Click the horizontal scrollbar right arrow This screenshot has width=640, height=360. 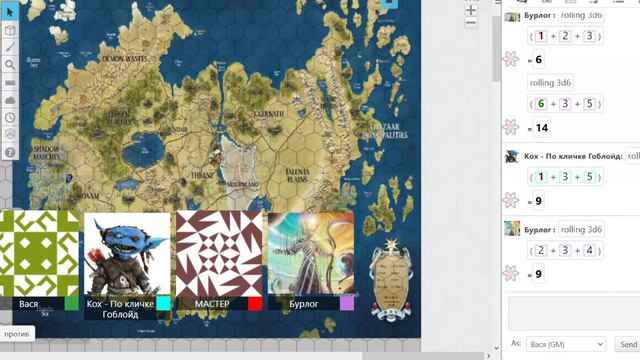coord(489,356)
